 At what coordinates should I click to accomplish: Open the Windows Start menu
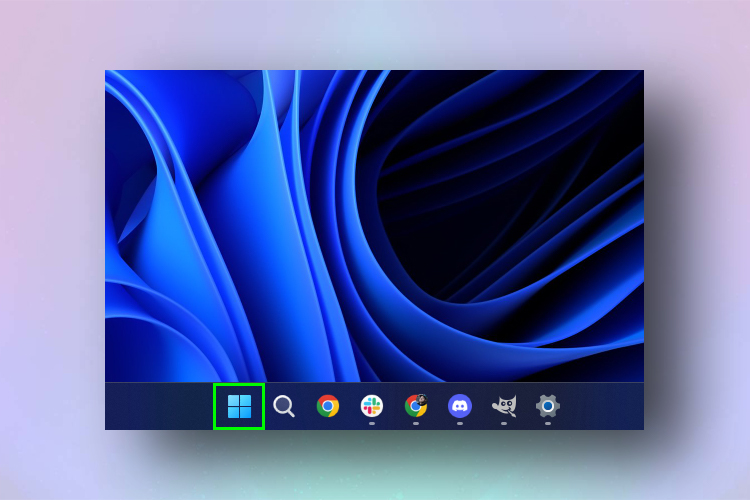pyautogui.click(x=239, y=406)
